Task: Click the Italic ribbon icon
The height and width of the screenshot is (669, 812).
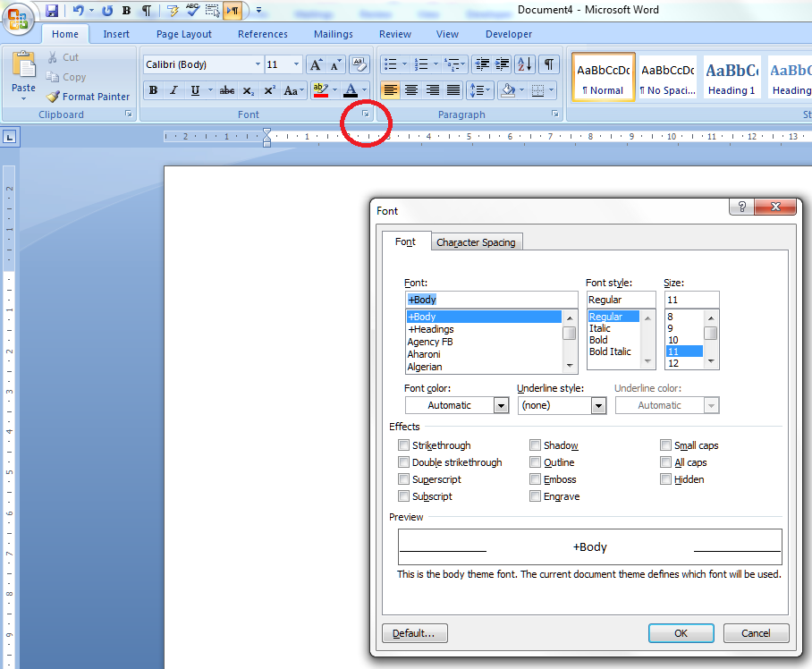Action: (173, 90)
